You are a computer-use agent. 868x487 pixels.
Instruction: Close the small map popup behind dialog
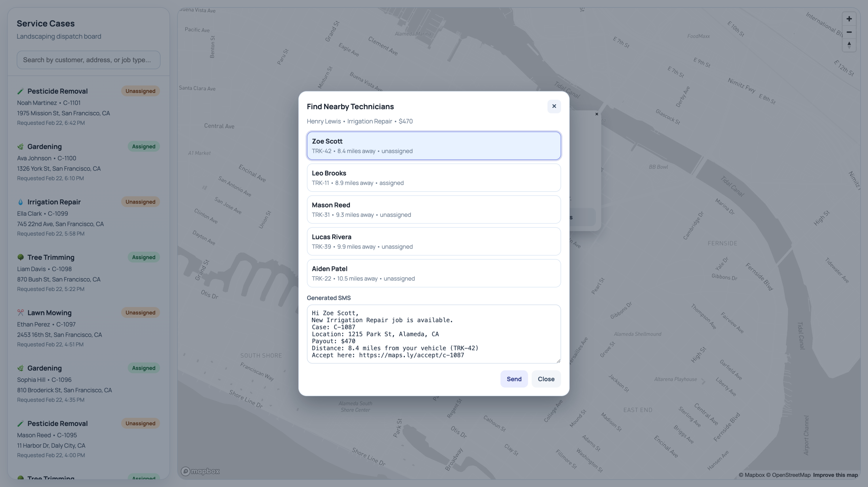[x=596, y=114]
